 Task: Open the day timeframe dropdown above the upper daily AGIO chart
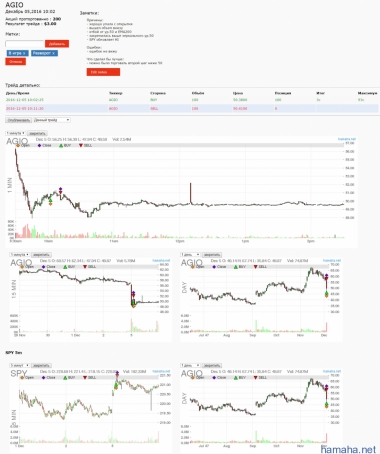click(190, 255)
